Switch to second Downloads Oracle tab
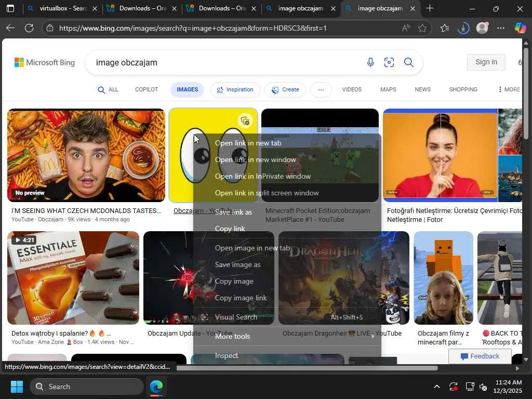532x399 pixels. click(222, 8)
